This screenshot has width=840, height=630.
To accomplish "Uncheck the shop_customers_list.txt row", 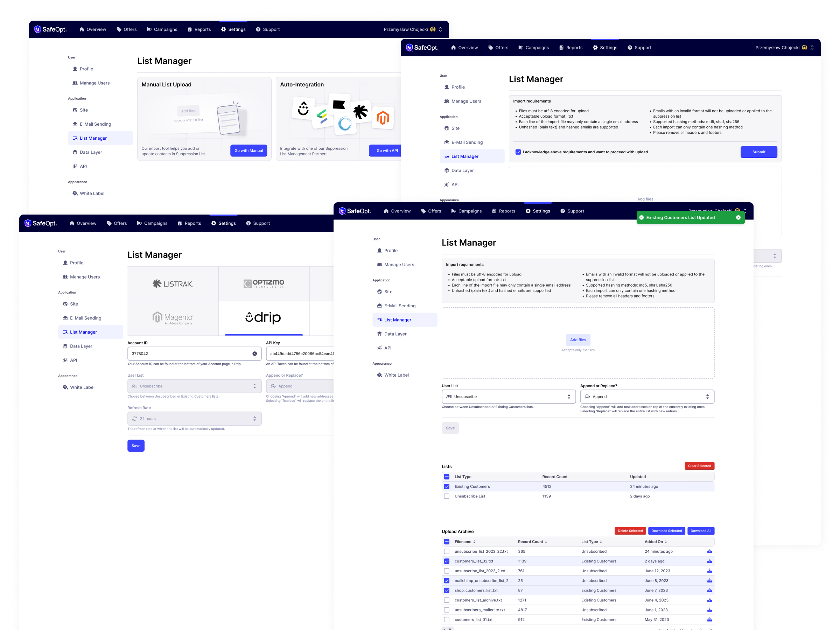I will point(447,590).
